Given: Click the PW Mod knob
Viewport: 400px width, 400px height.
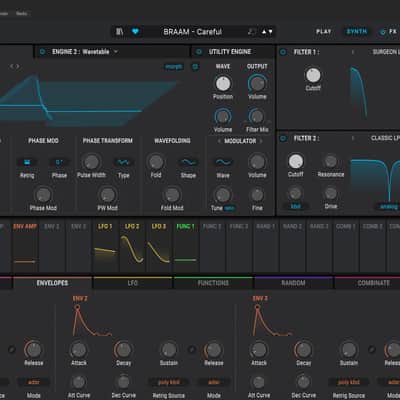Looking at the screenshot, I should coord(107,195).
